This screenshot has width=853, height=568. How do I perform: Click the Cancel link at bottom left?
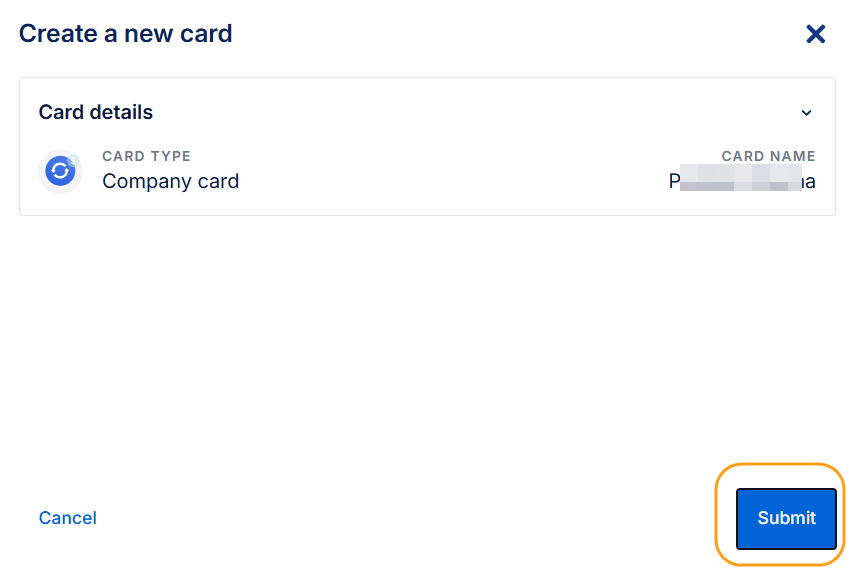point(68,518)
